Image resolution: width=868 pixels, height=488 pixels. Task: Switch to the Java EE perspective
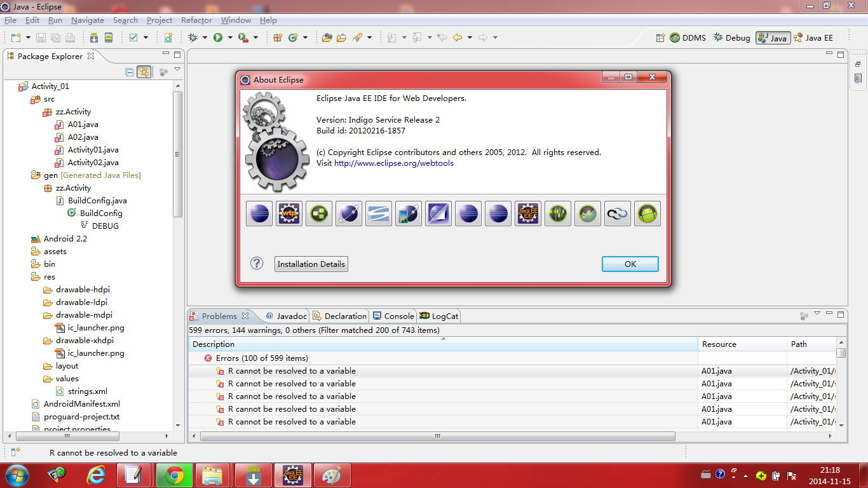coord(814,37)
